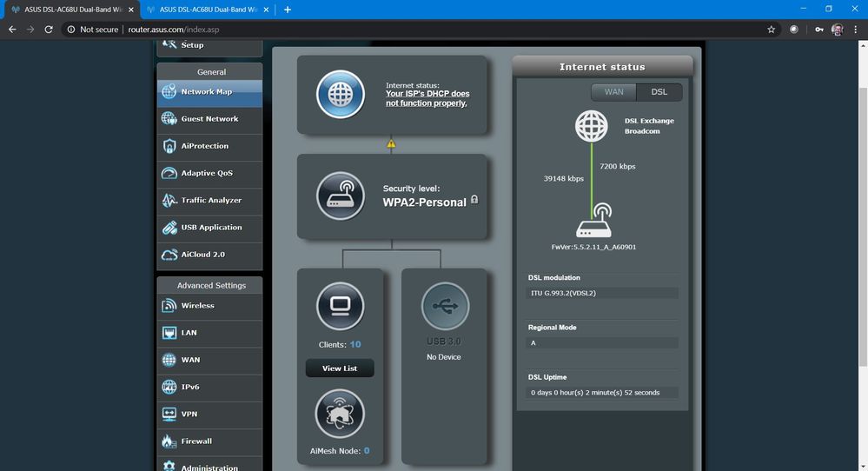868x471 pixels.
Task: Click the Internet globe icon in network map
Action: coord(340,95)
